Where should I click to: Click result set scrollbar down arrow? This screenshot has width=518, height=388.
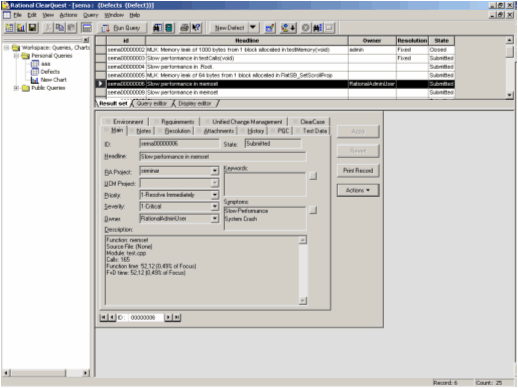pos(509,95)
